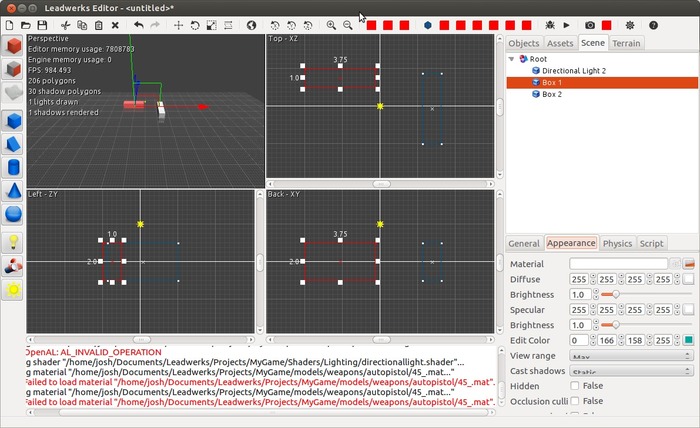The width and height of the screenshot is (700, 428).
Task: Open the Script properties tab
Action: point(651,244)
